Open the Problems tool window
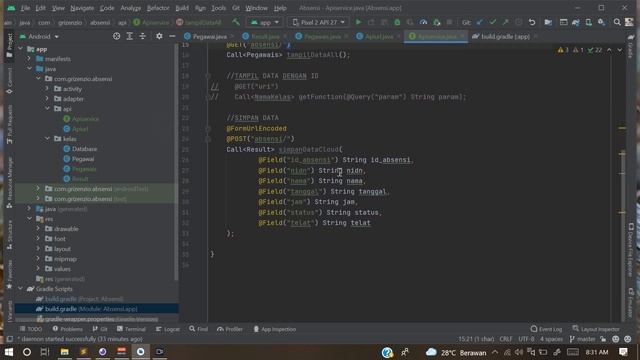The height and width of the screenshot is (360, 640). [67, 329]
